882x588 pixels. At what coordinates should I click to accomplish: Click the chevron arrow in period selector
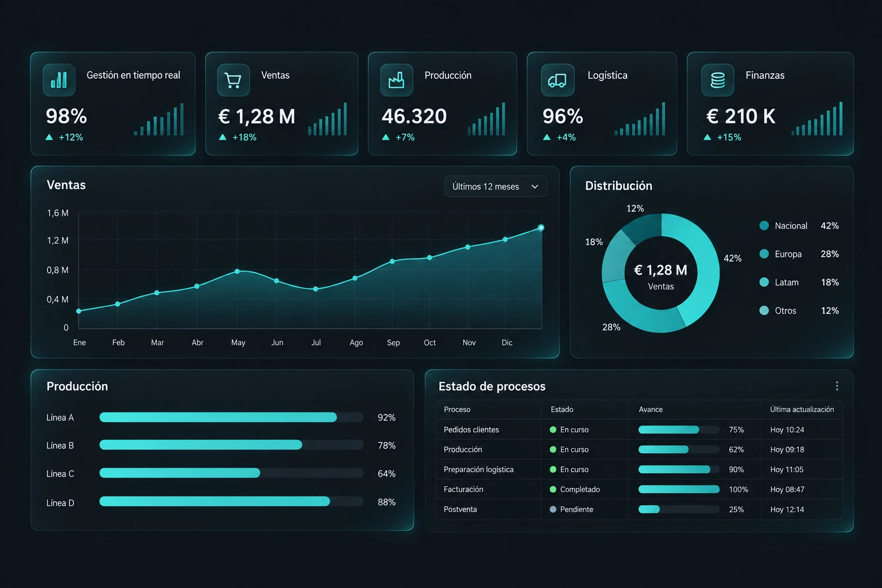(x=535, y=187)
